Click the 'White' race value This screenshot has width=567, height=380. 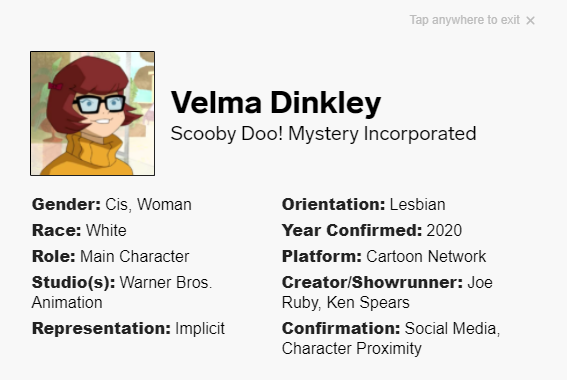coord(106,230)
